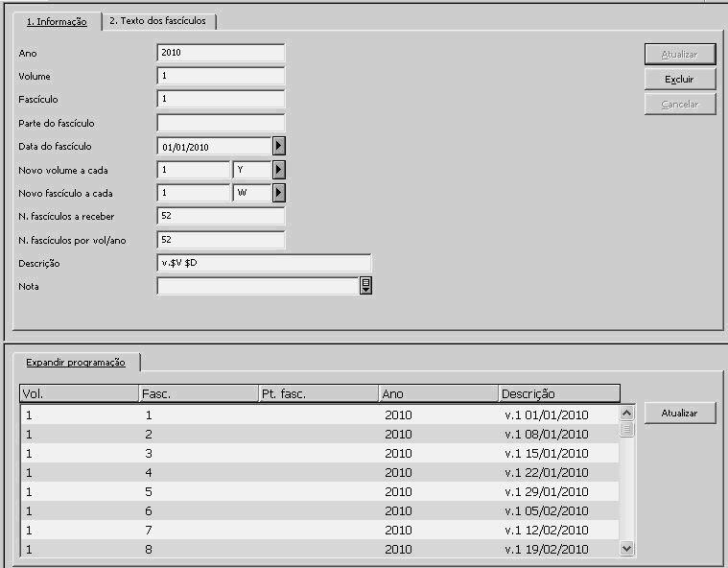The width and height of the screenshot is (728, 568).
Task: Click the Descrição input field
Action: tap(264, 263)
